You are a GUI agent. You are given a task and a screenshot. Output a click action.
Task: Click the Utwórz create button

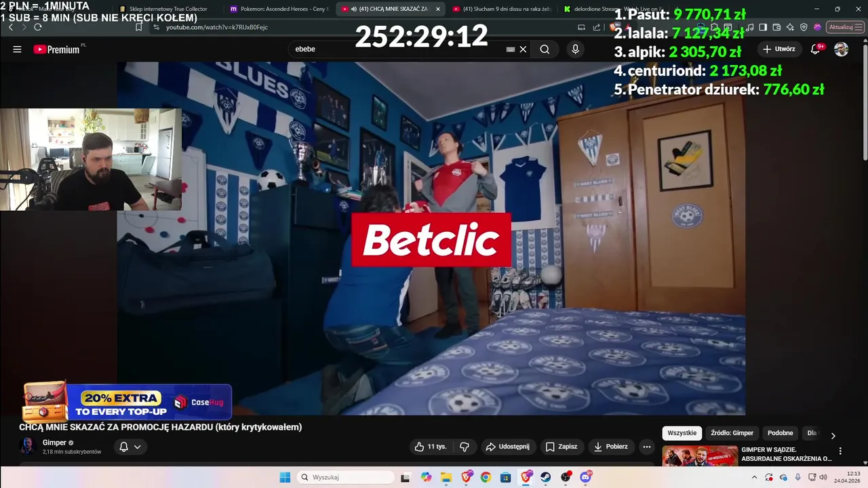pyautogui.click(x=779, y=49)
